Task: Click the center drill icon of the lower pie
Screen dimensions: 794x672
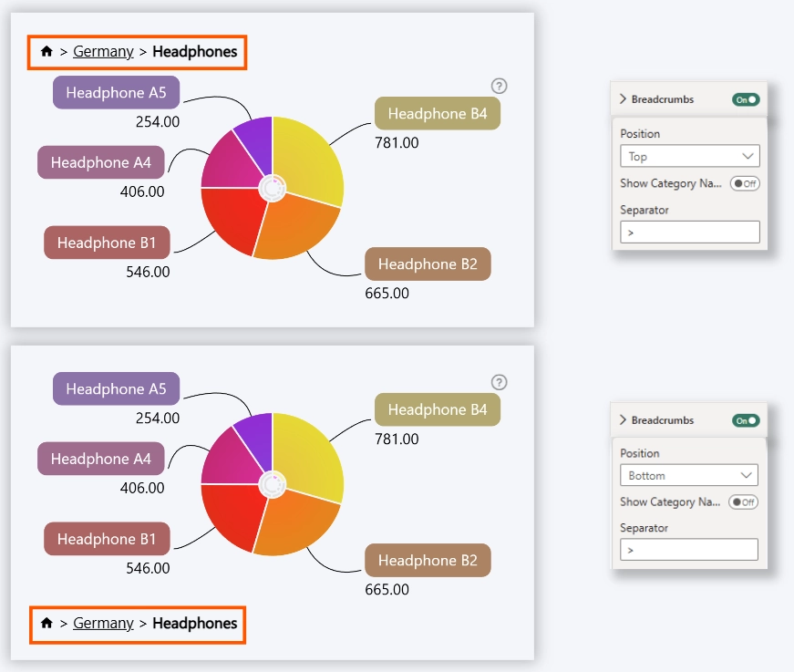Action: click(x=272, y=484)
